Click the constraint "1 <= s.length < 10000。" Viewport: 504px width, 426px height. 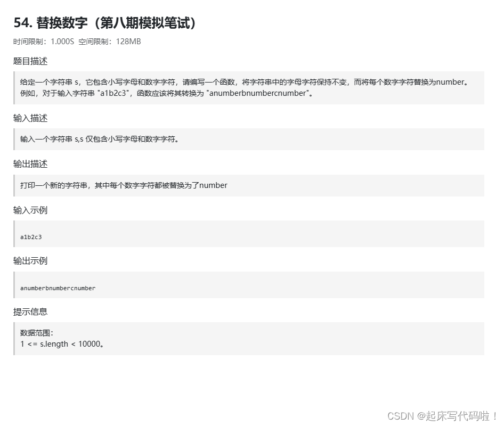pos(62,344)
